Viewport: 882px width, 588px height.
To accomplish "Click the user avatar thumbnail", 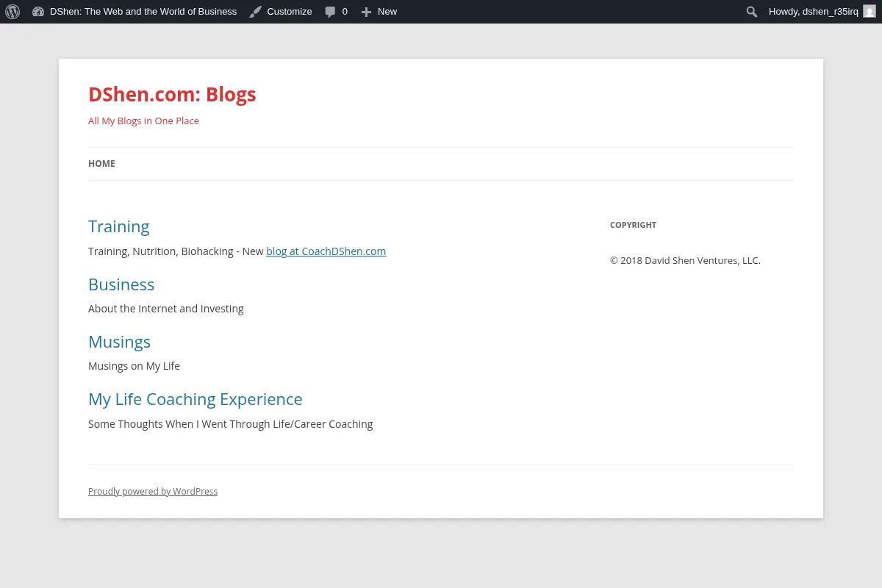I will pyautogui.click(x=870, y=12).
